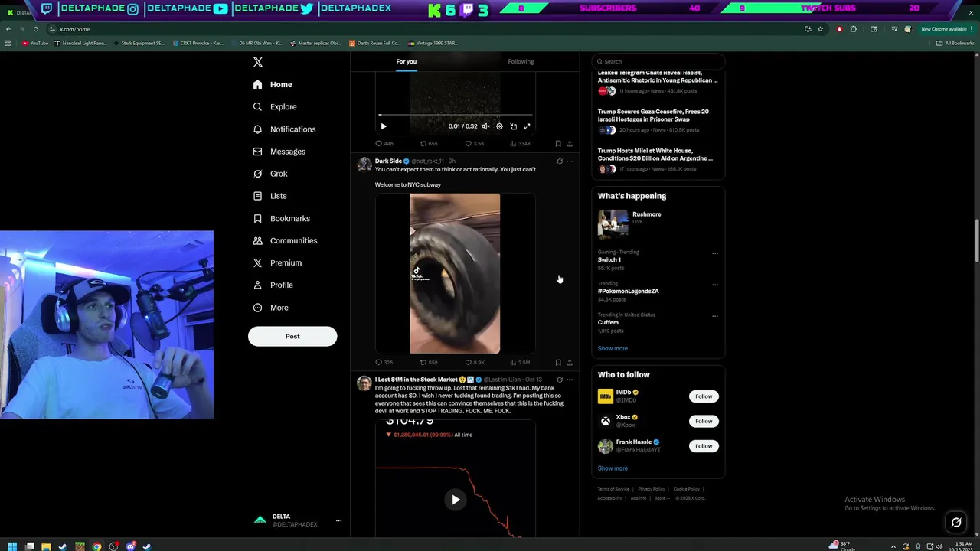
Task: Expand the More menu in the sidebar
Action: coord(271,308)
